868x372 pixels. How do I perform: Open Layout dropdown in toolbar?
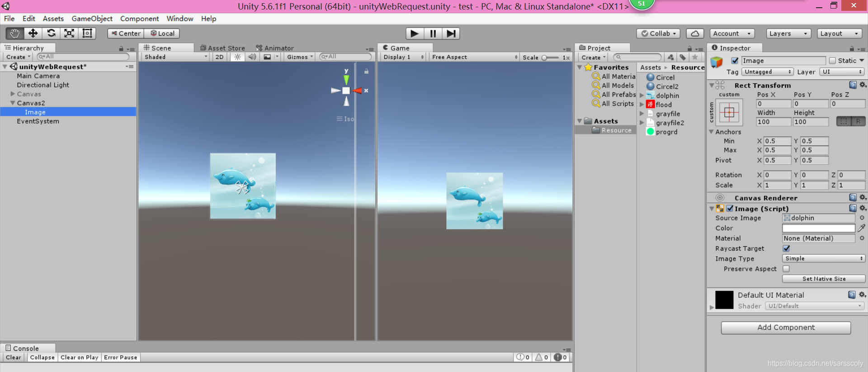pos(840,33)
